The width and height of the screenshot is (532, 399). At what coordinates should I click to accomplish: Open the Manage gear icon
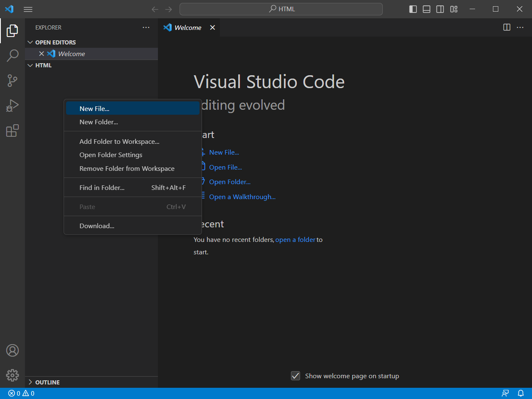(x=12, y=375)
